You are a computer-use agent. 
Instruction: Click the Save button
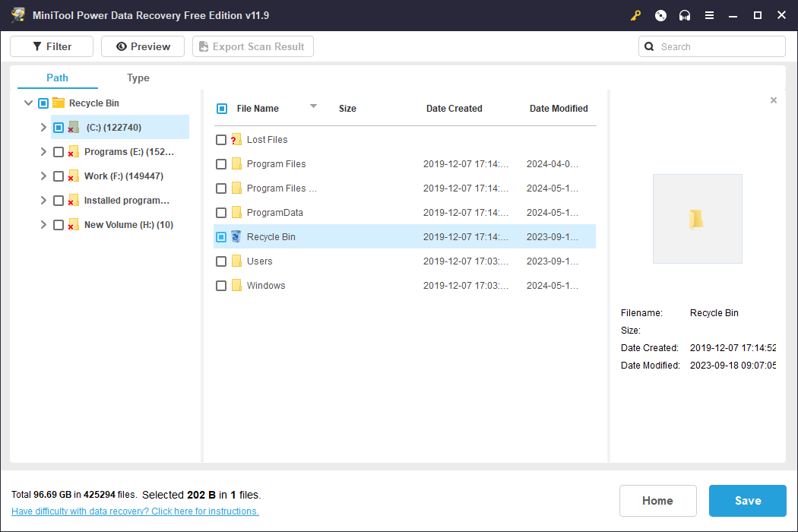click(x=748, y=500)
